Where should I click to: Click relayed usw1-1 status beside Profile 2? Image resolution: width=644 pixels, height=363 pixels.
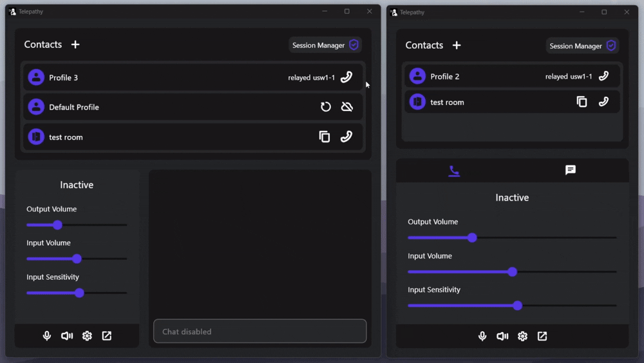click(569, 77)
